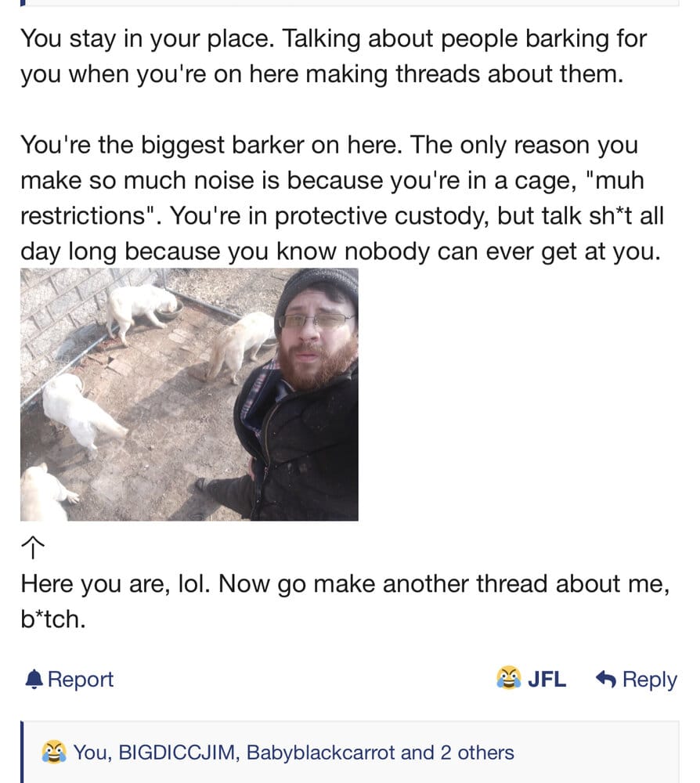The width and height of the screenshot is (700, 783).
Task: Click the laughing emoji in reactions bar
Action: pos(53,752)
